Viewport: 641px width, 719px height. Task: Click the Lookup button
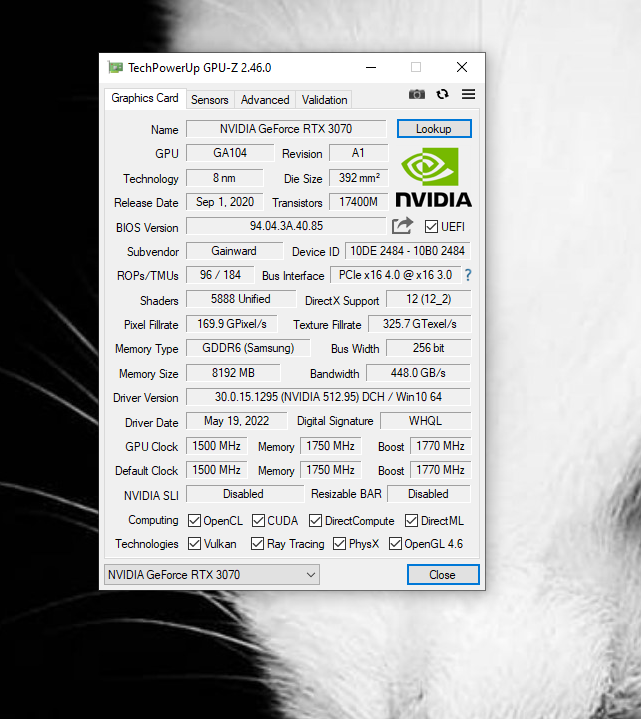coord(434,129)
